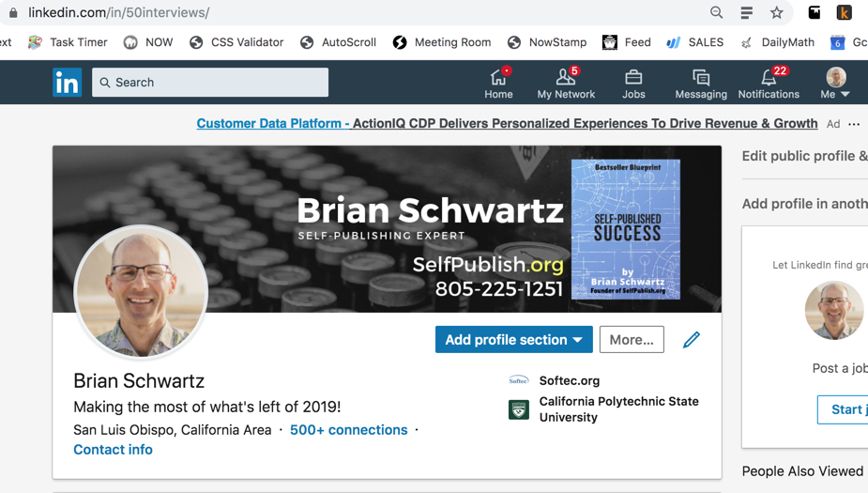Click the "San Luis Obispo, California Area" location text
This screenshot has height=493, width=868.
(172, 430)
